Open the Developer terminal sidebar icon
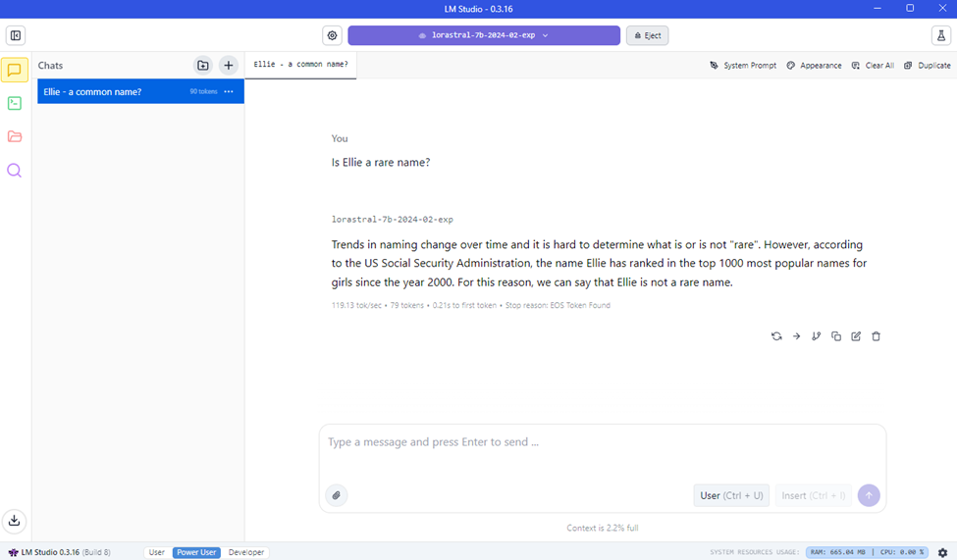The image size is (957, 560). (x=15, y=103)
